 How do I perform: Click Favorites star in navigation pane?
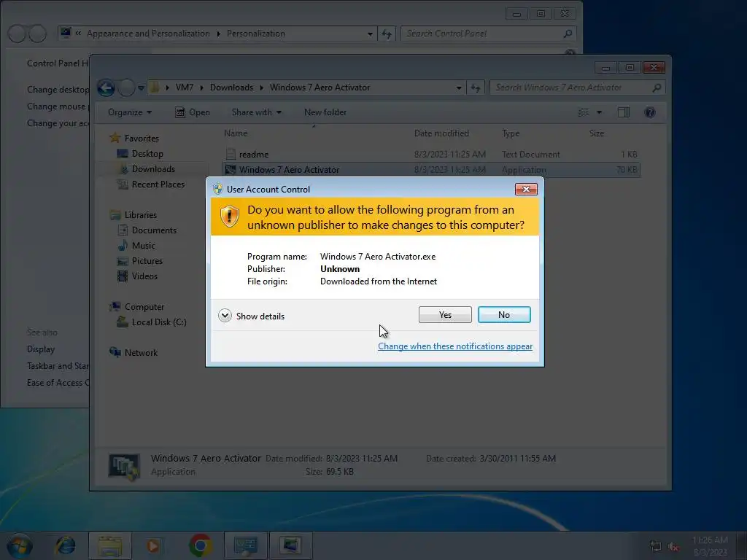115,138
